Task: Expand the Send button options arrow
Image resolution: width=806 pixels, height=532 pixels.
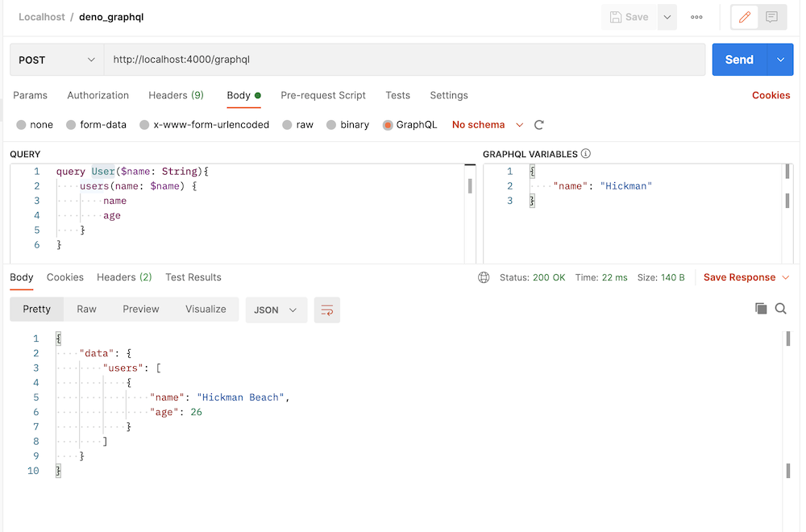Action: [780, 60]
